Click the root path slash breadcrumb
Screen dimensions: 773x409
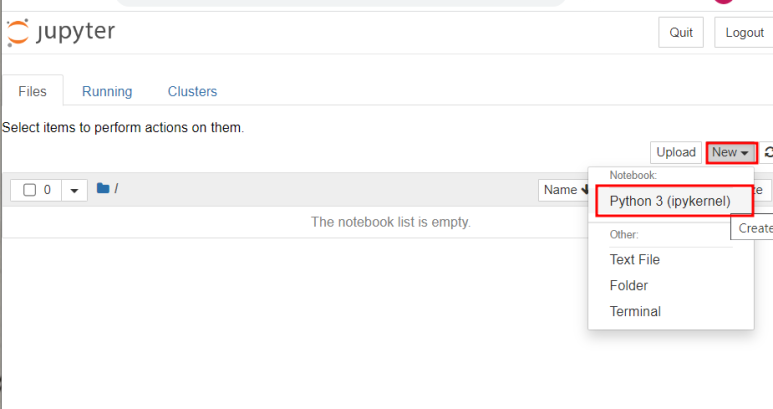(116, 188)
